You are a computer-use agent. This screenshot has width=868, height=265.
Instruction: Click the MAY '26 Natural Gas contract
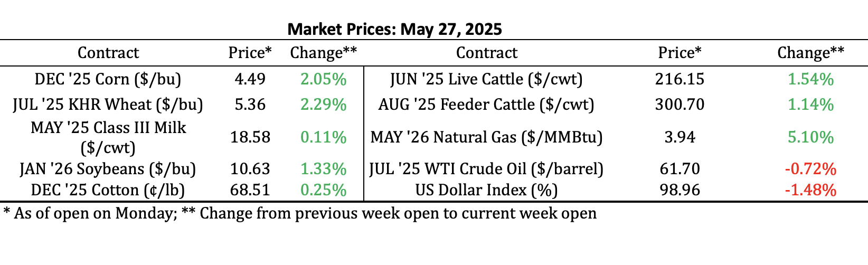(x=486, y=137)
